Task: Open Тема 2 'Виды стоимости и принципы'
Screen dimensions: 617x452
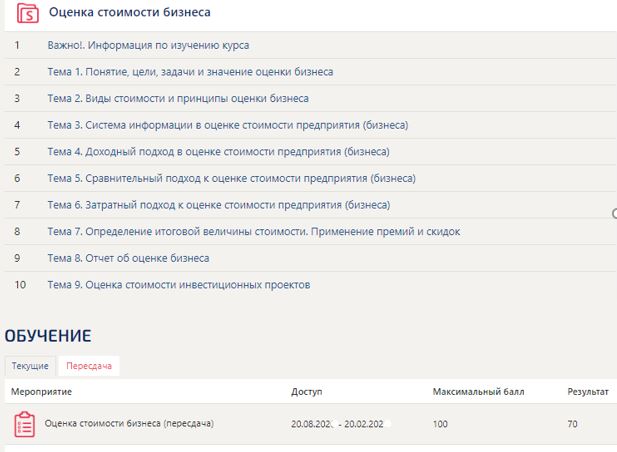Action: coord(178,99)
